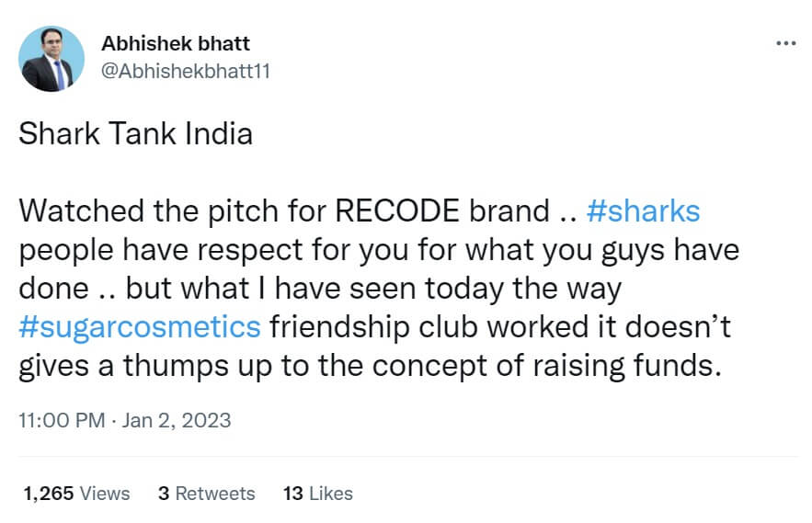Screen dimensions: 812x523
Task: Show who Likes this tweet
Action: [x=331, y=493]
